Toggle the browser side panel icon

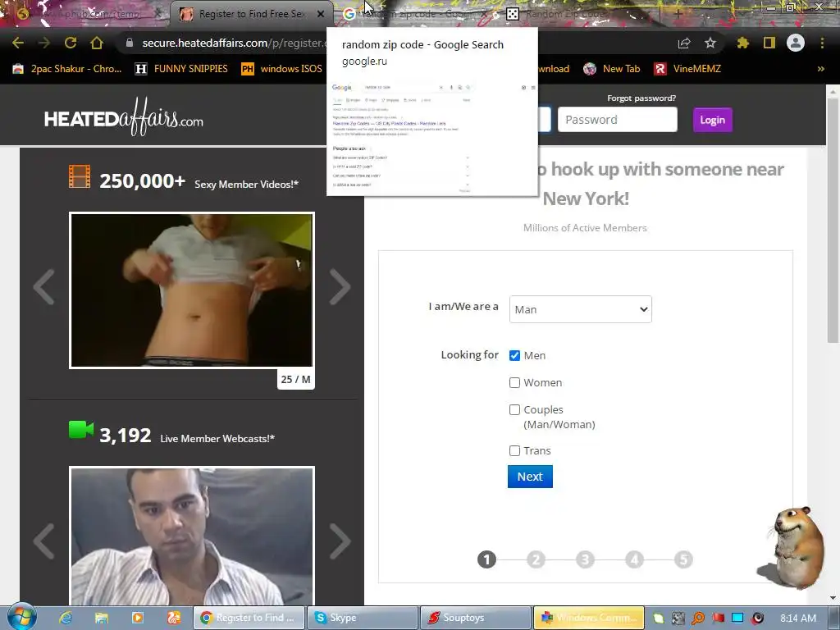click(769, 43)
